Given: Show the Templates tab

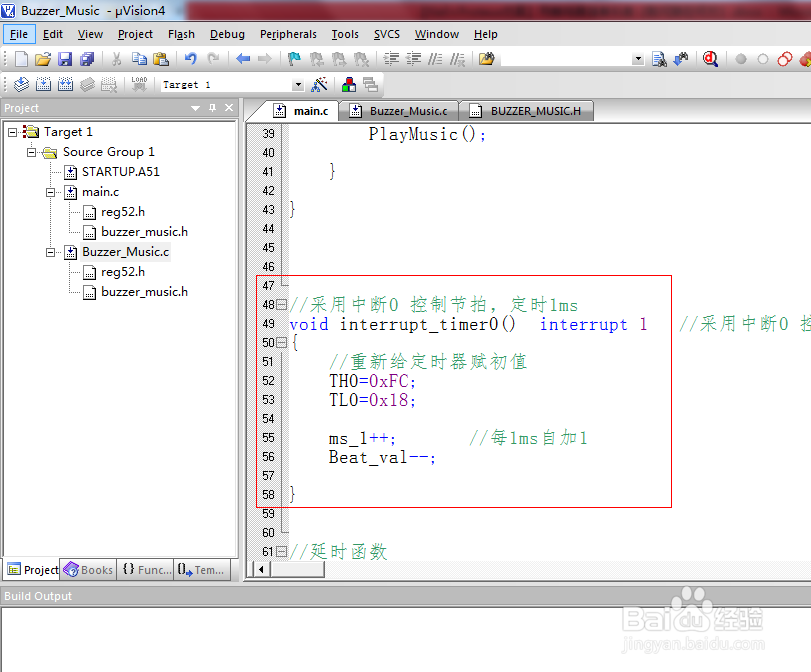Looking at the screenshot, I should pyautogui.click(x=202, y=570).
